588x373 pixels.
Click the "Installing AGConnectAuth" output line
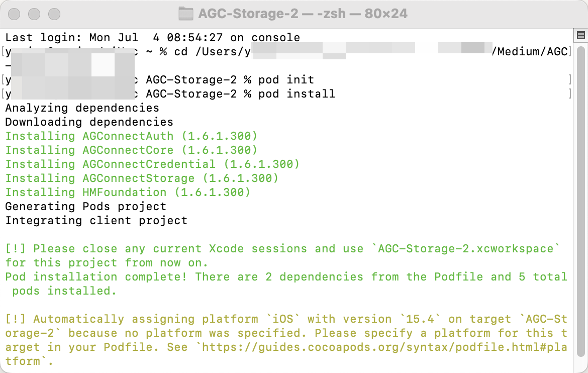(131, 136)
